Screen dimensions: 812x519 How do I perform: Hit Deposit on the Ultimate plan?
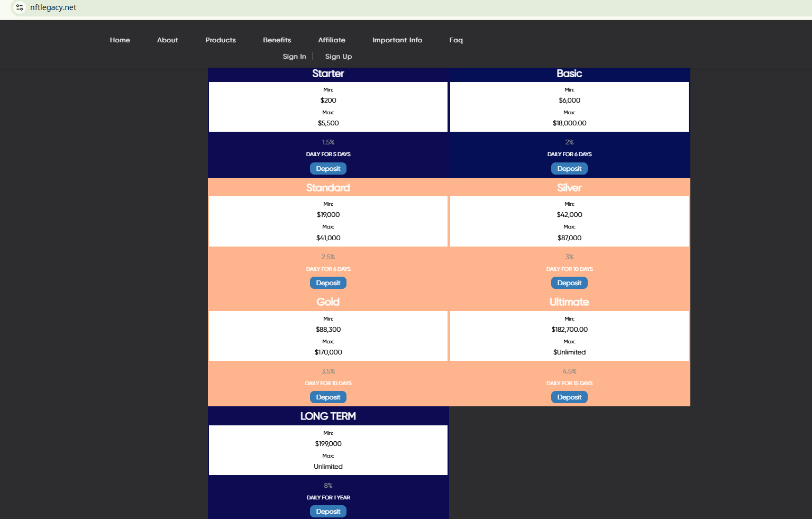click(569, 397)
